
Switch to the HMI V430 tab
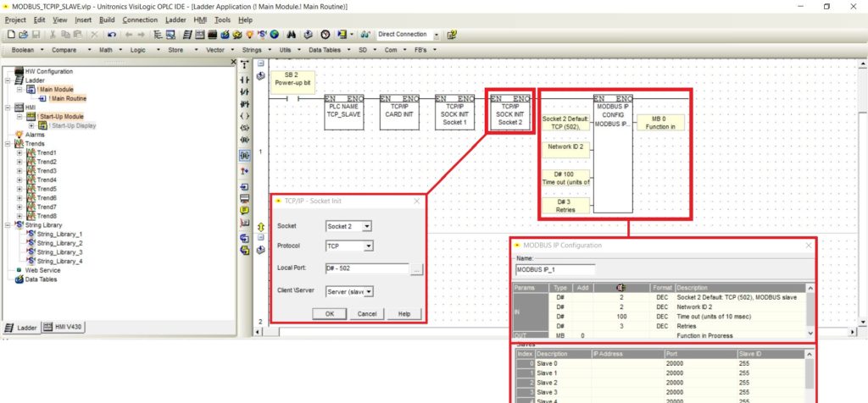coord(64,328)
